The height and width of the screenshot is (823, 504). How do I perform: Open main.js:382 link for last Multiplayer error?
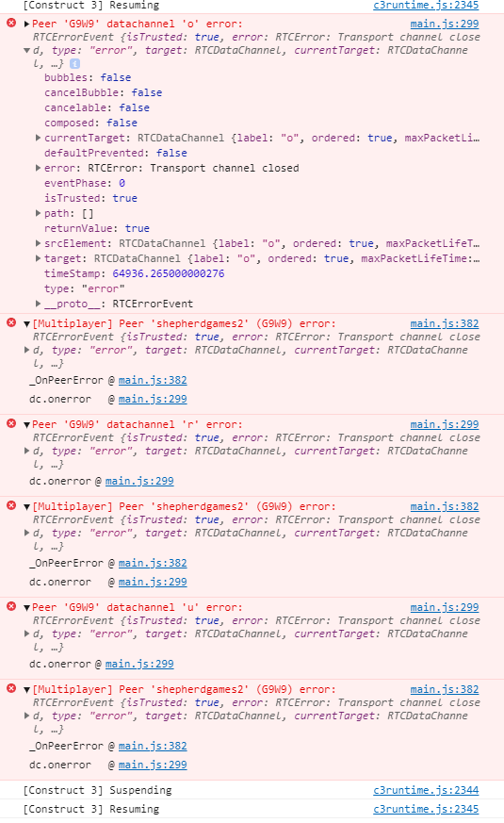point(445,689)
